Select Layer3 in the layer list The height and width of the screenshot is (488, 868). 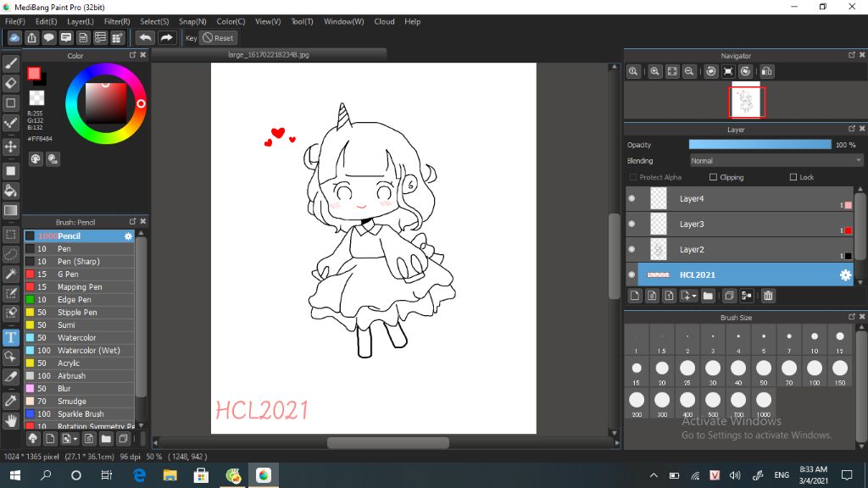pyautogui.click(x=741, y=224)
